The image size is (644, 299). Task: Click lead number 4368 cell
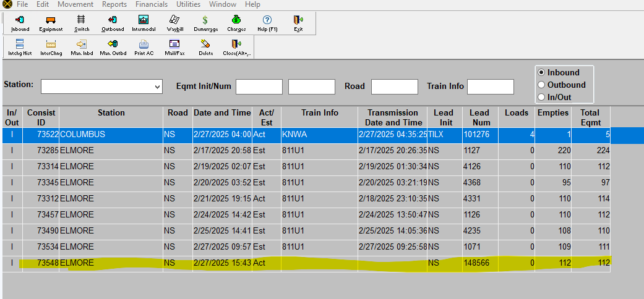pos(481,182)
